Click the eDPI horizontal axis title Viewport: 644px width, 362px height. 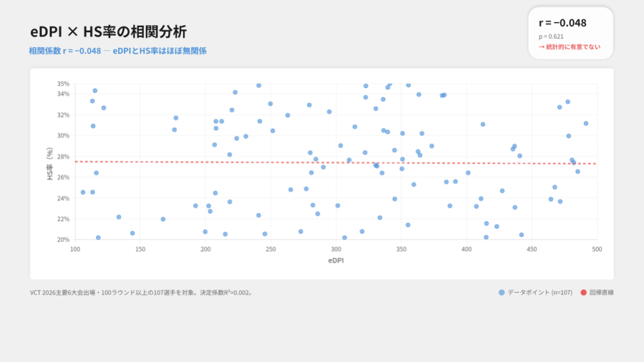tap(336, 260)
